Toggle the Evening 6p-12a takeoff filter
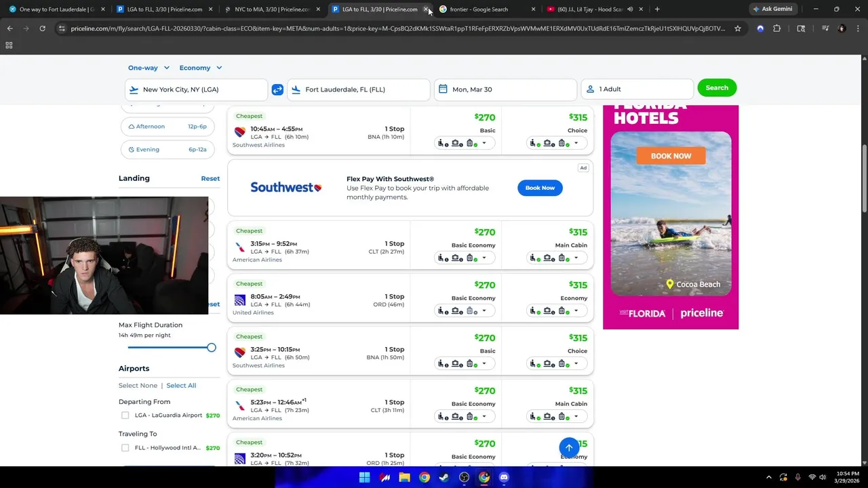This screenshot has height=488, width=868. pos(167,150)
